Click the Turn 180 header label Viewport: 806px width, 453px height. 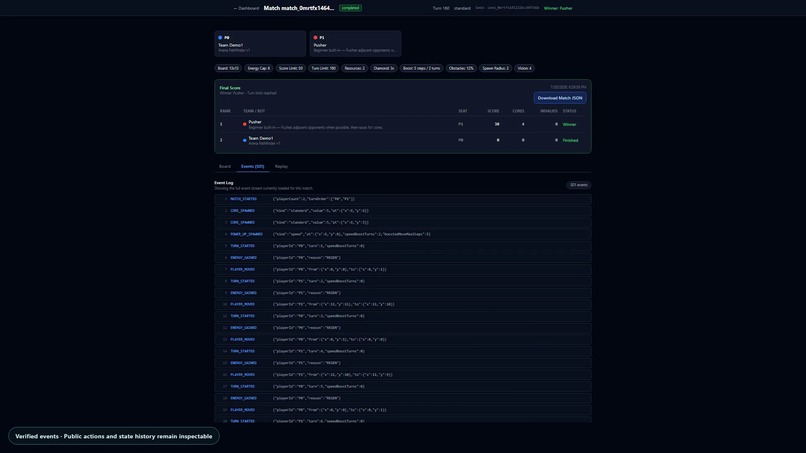tap(441, 8)
